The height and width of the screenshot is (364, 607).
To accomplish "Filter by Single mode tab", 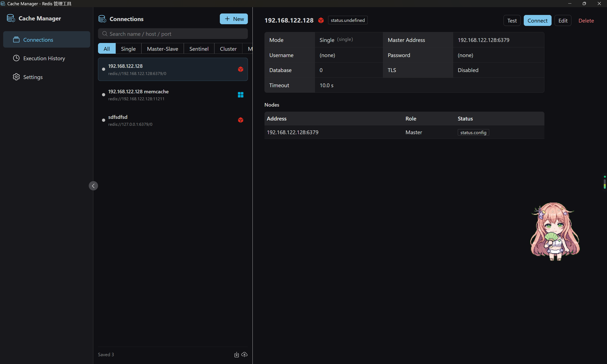I will tap(128, 49).
